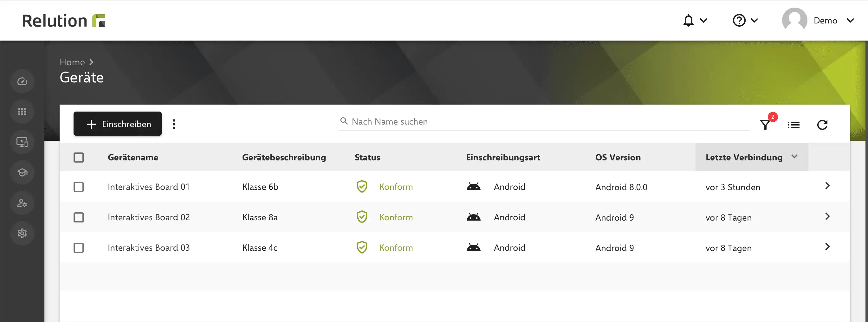Image resolution: width=868 pixels, height=322 pixels.
Task: Click the Demo username label
Action: 825,21
